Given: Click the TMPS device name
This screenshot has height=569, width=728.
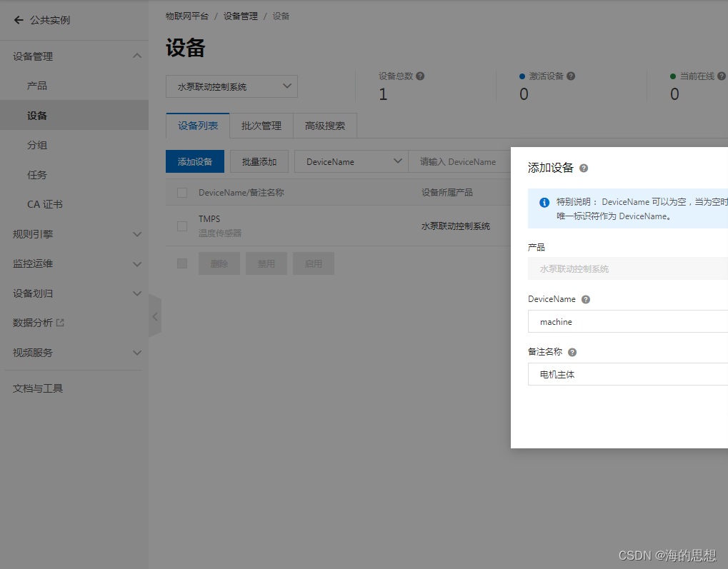Looking at the screenshot, I should 209,218.
